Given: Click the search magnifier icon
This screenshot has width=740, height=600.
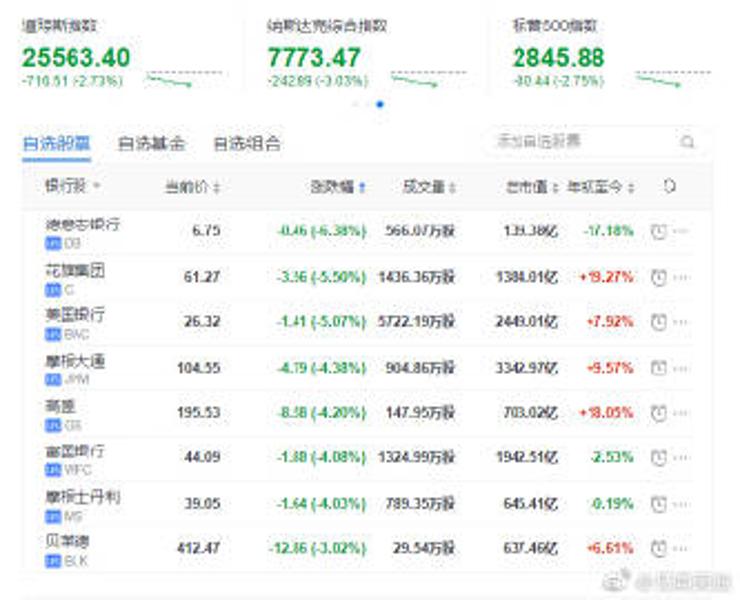Looking at the screenshot, I should 687,143.
